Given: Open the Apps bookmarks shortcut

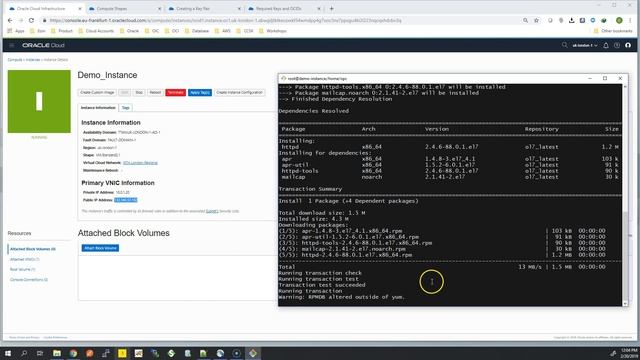Looking at the screenshot, I should 16,31.
